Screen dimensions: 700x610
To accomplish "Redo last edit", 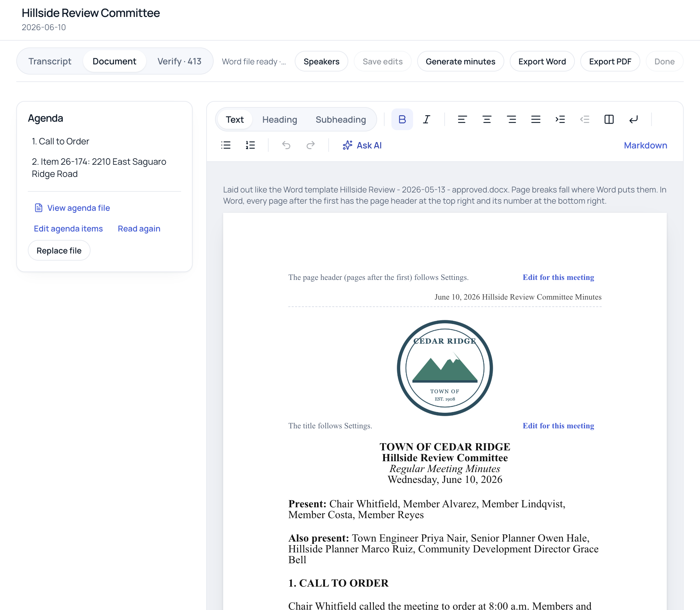I will [311, 145].
